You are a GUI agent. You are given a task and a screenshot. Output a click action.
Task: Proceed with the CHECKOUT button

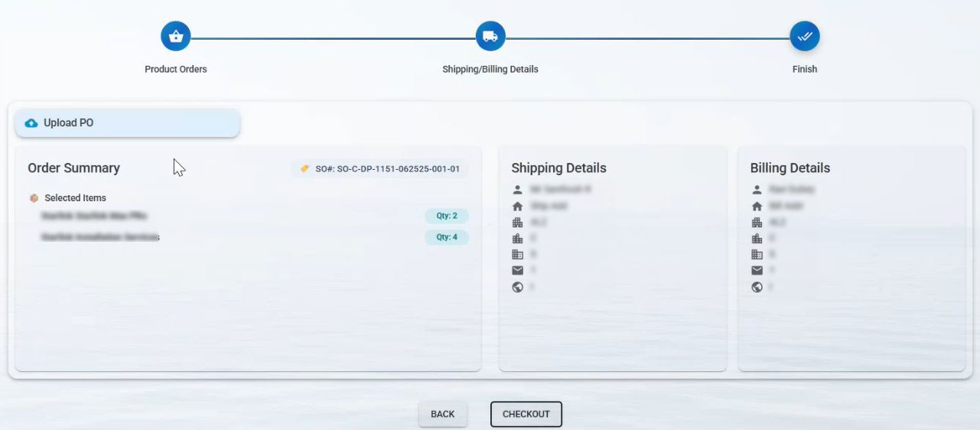526,414
